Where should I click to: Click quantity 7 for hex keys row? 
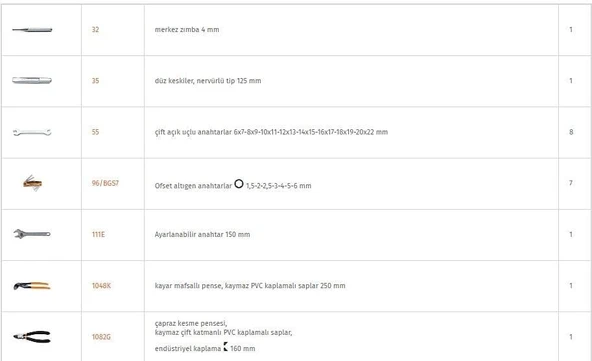pos(571,183)
